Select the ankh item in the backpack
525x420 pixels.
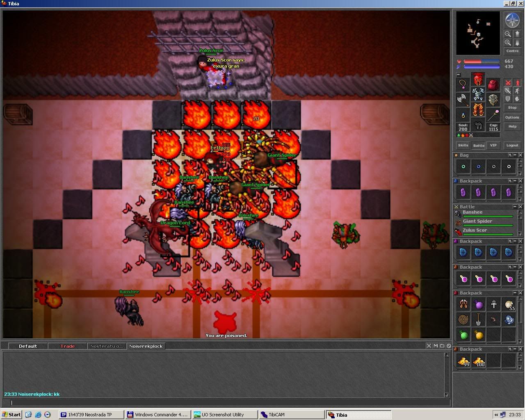494,304
